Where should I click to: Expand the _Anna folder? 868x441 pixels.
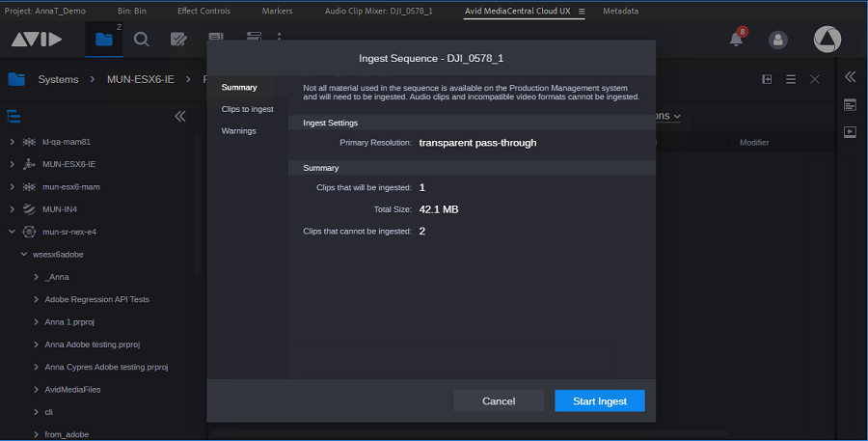pos(36,277)
